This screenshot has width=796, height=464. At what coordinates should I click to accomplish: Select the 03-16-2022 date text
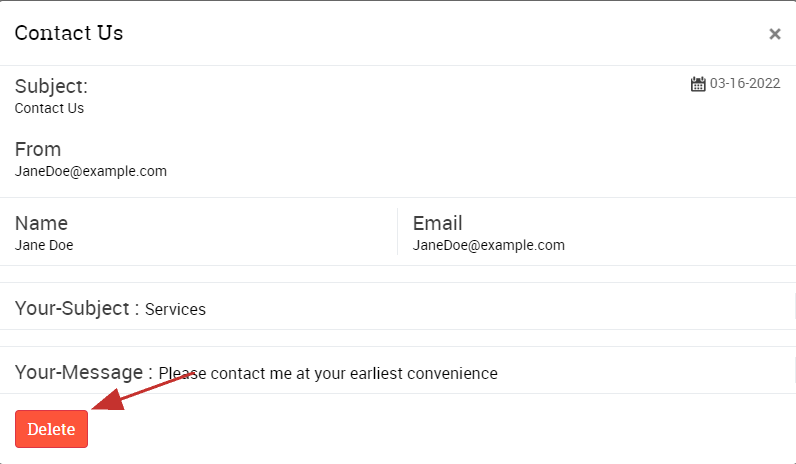745,83
